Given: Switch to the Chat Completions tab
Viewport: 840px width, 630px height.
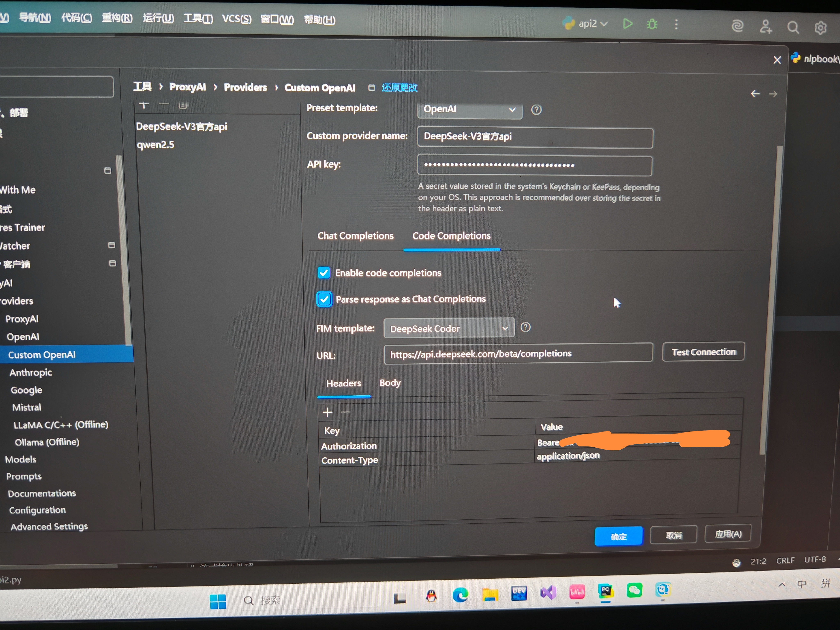Looking at the screenshot, I should tap(355, 236).
